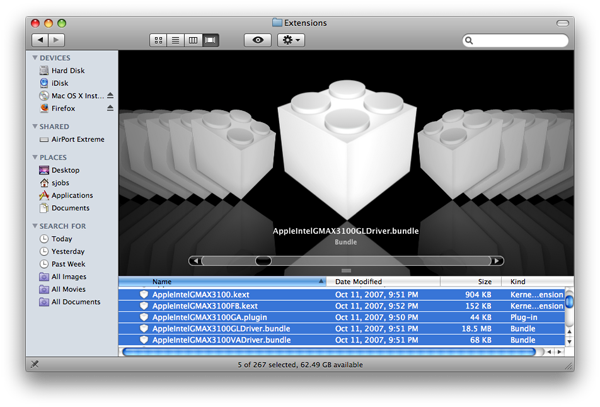The height and width of the screenshot is (407, 600).
Task: Eject the Mac OS X Install disc
Action: pyautogui.click(x=110, y=95)
